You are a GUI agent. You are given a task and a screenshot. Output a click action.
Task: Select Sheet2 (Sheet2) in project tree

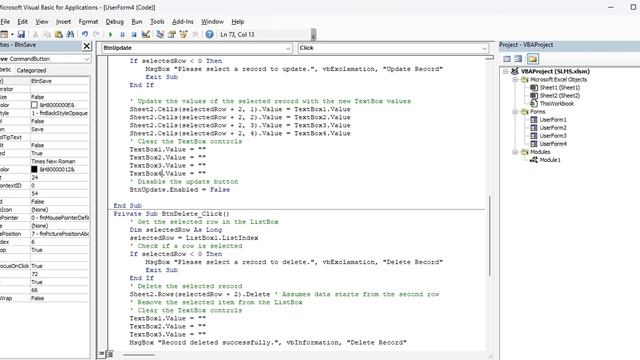560,96
